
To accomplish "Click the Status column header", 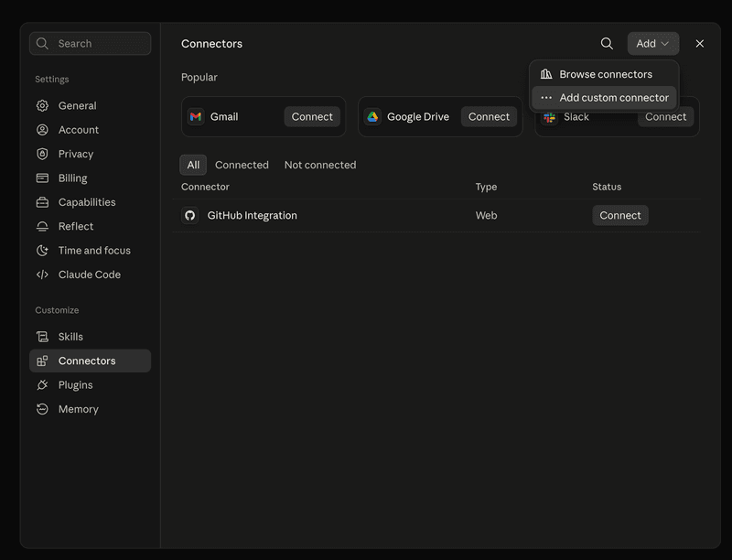I will [607, 187].
